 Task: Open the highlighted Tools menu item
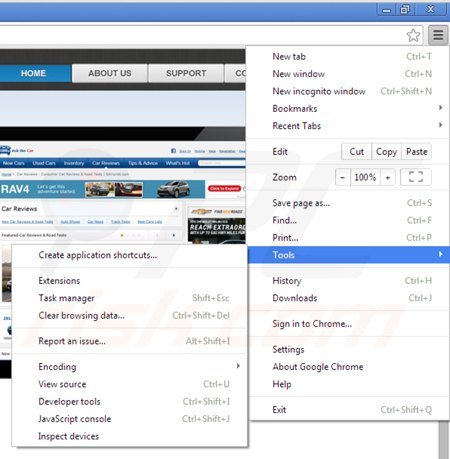click(x=348, y=255)
